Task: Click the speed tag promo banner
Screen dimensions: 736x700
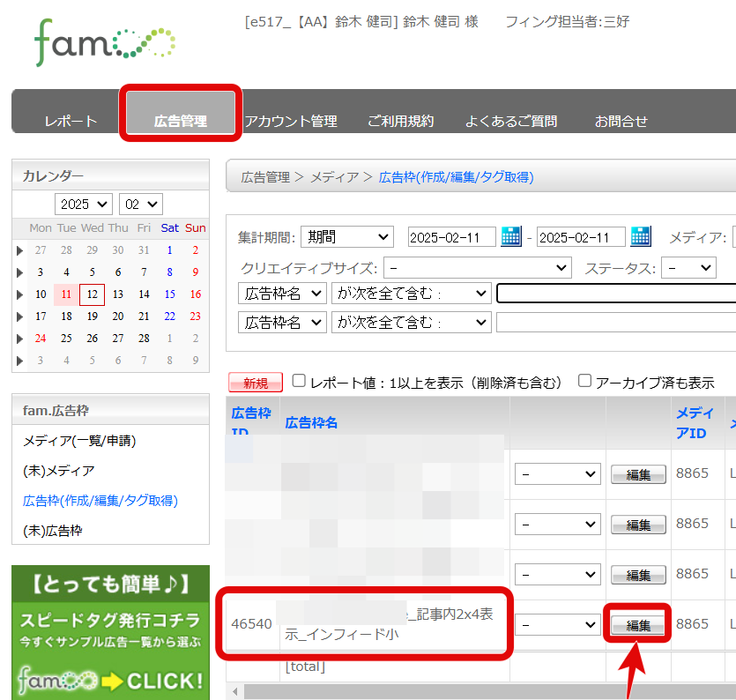Action: [x=110, y=632]
